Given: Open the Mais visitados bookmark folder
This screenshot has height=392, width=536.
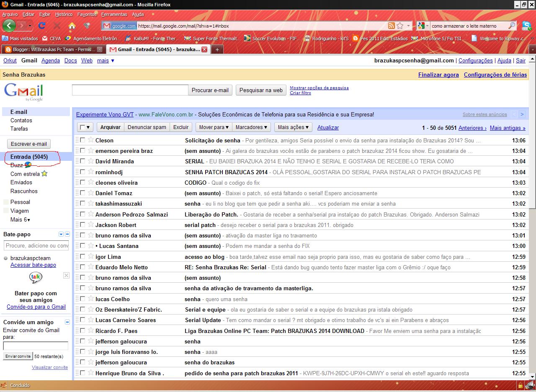Looking at the screenshot, I should (x=20, y=38).
